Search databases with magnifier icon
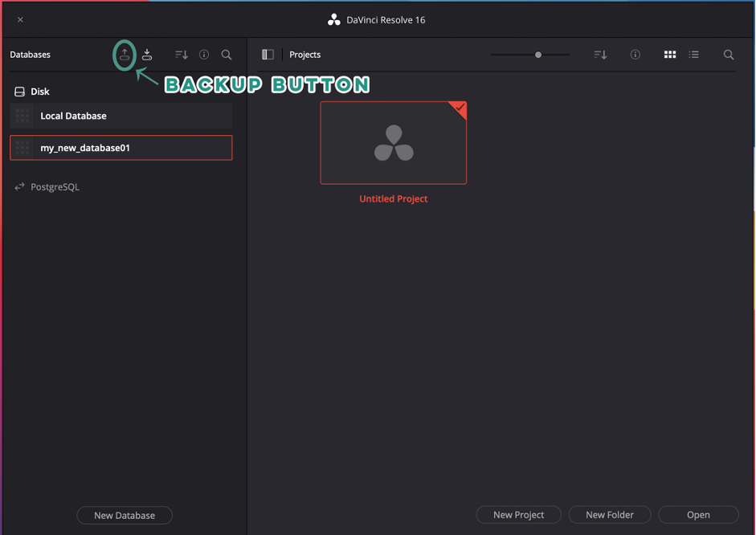 pyautogui.click(x=226, y=55)
